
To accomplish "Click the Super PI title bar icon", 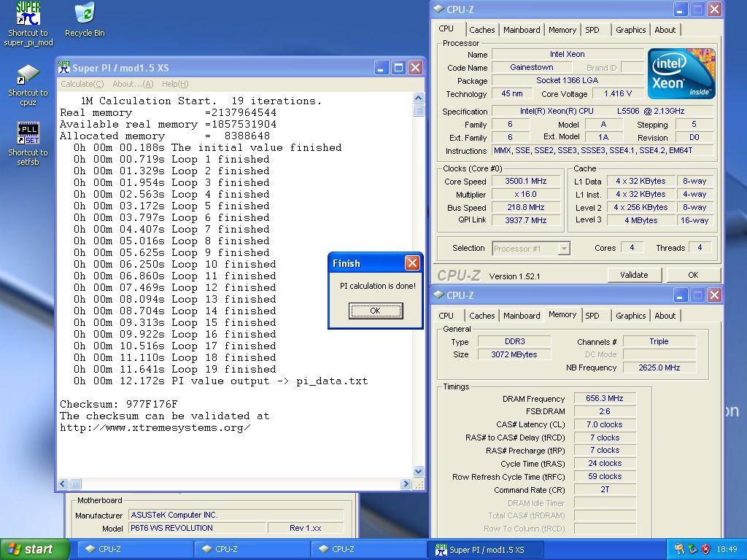I will pos(64,68).
